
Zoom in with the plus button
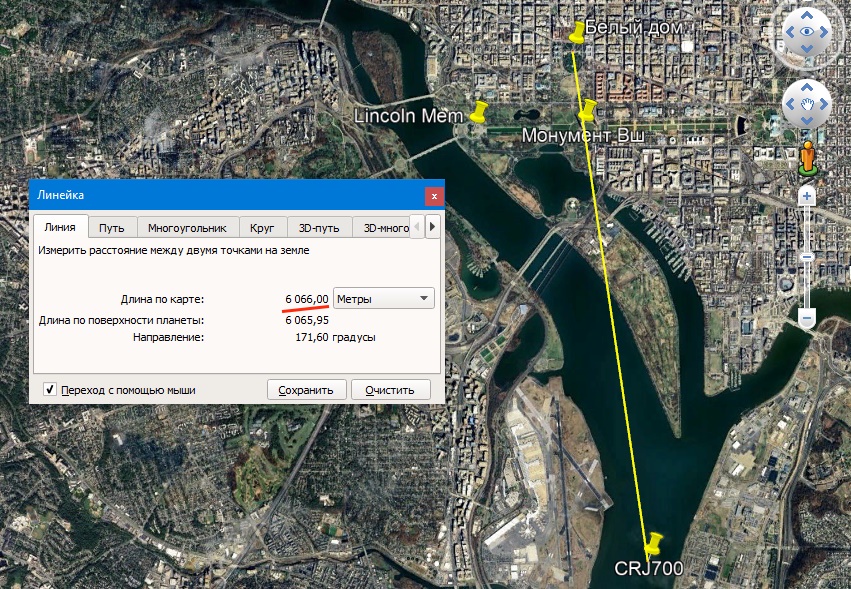tap(806, 196)
